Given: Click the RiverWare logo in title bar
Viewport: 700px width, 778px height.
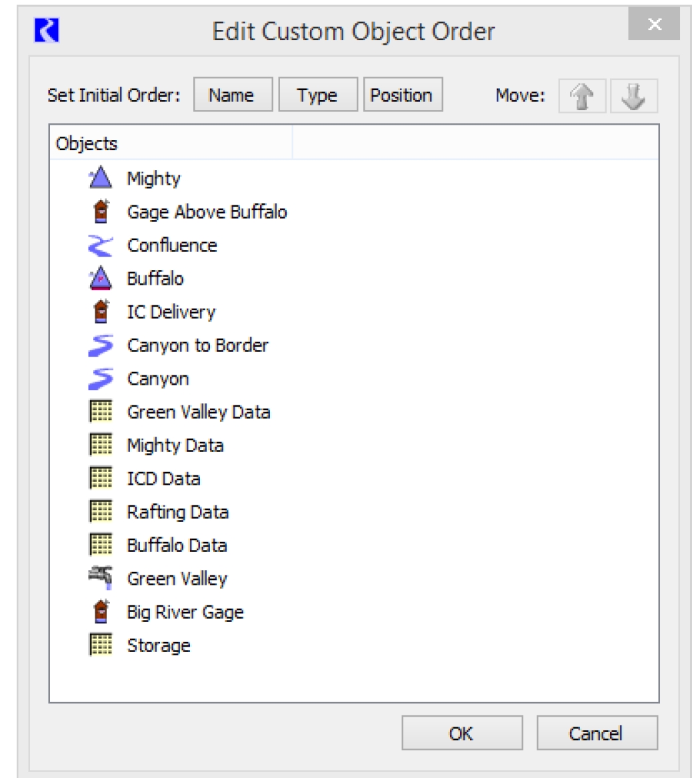Looking at the screenshot, I should click(47, 31).
